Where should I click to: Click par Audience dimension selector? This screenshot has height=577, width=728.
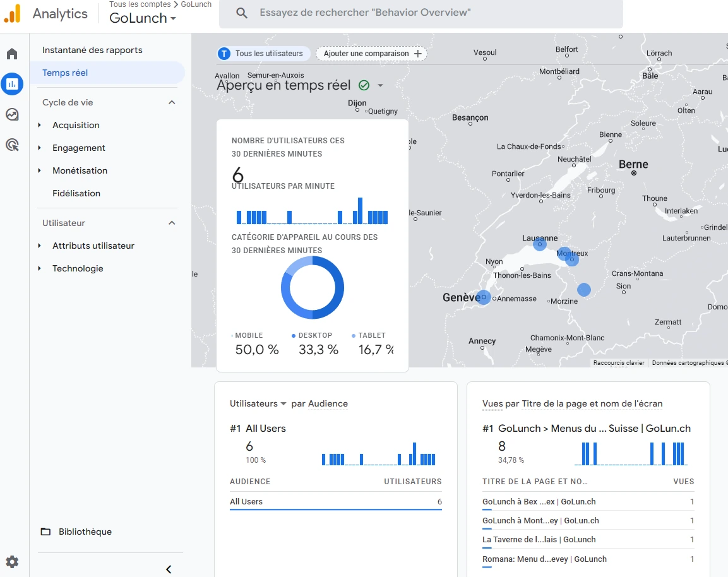click(319, 403)
